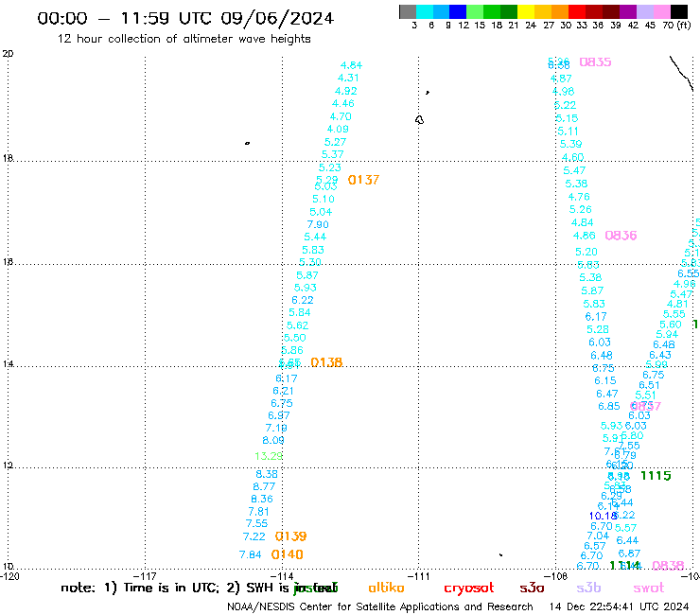Select the wave height value 7.84
Image resolution: width=700 pixels, height=615 pixels.
click(x=250, y=554)
